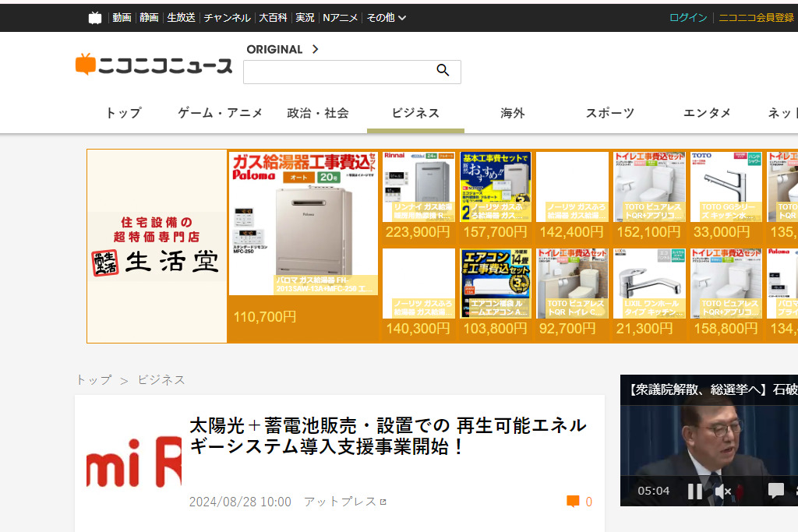Screen dimensions: 798x532
Task: Pause the video player
Action: [694, 491]
